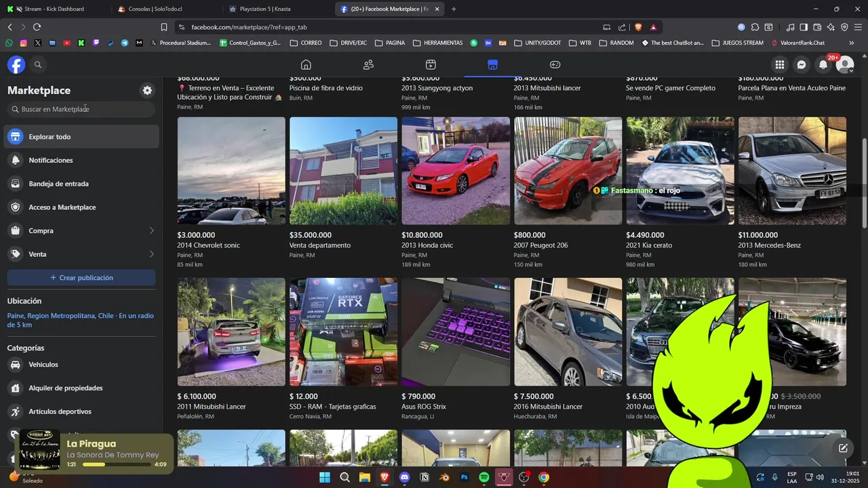
Task: Open the Twitch bookmark icon
Action: (x=96, y=43)
